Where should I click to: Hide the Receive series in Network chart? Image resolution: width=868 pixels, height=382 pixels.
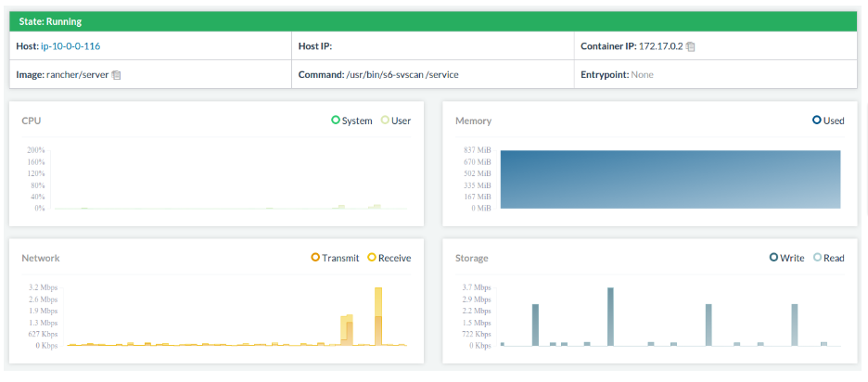coord(389,258)
